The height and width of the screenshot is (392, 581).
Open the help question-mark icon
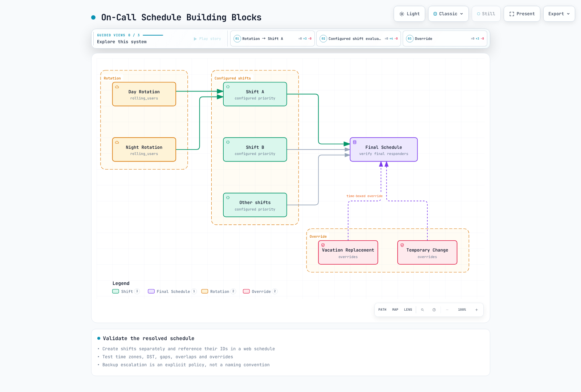[434, 310]
